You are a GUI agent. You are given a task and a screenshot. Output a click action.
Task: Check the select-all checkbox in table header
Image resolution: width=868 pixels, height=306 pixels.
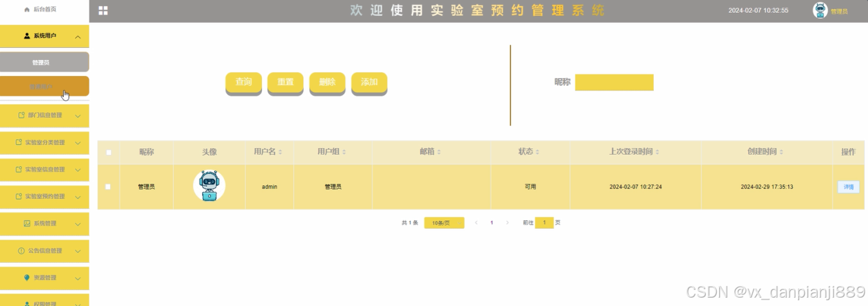tap(109, 153)
